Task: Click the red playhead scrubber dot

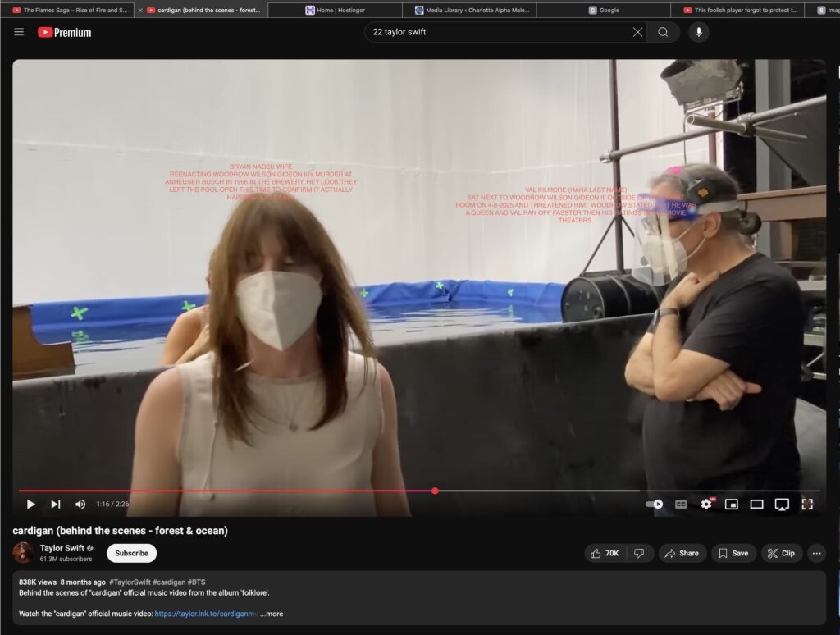Action: (x=435, y=491)
